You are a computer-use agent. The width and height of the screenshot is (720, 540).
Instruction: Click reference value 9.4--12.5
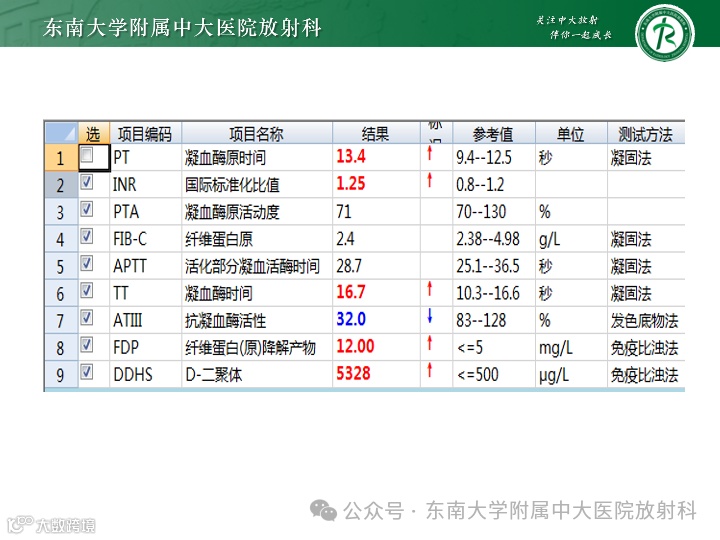tap(484, 158)
